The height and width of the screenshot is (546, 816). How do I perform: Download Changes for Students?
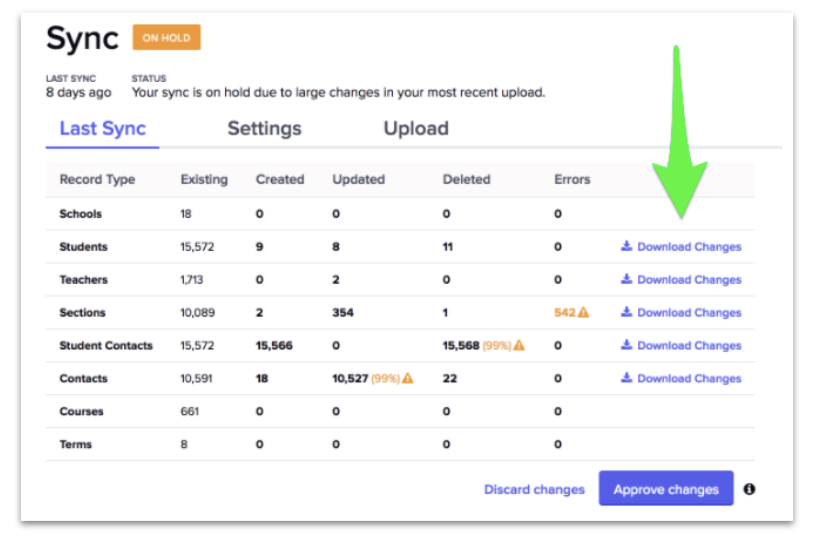681,246
